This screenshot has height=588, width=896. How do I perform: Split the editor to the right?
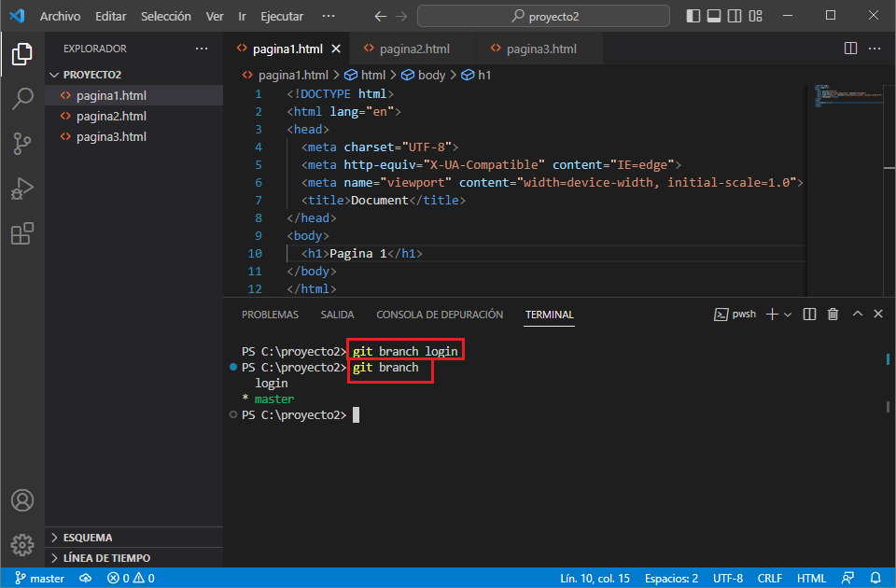(851, 49)
